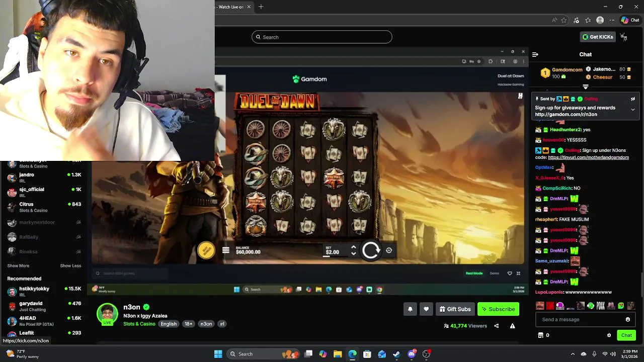Toggle the follow heart button
The height and width of the screenshot is (362, 644).
pyautogui.click(x=426, y=309)
